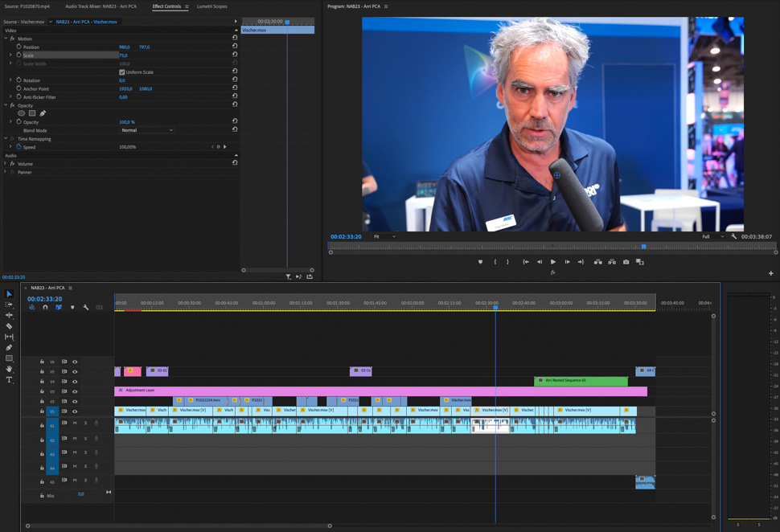Open Program monitor settings wrench
780x532 pixels.
coord(733,236)
